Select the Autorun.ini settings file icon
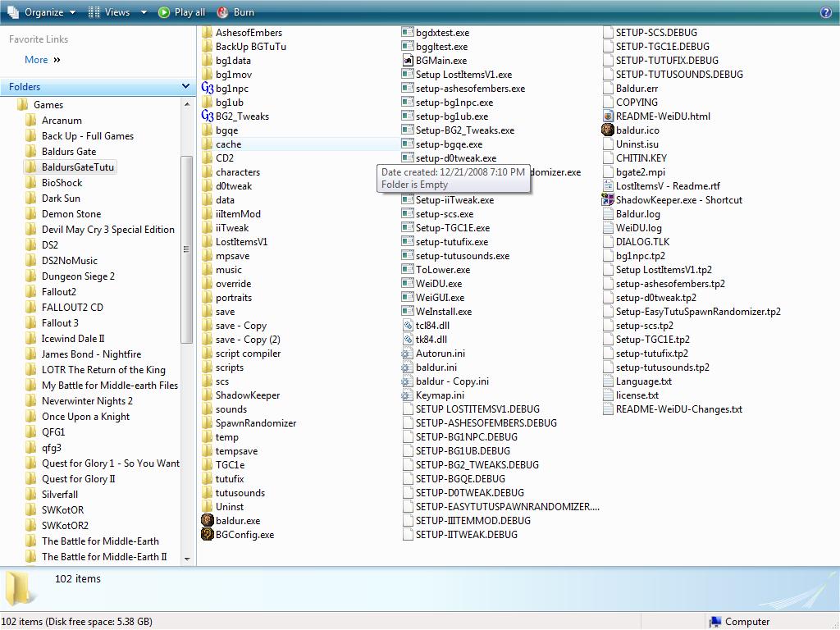Viewport: 840px width, 630px height. 408,353
